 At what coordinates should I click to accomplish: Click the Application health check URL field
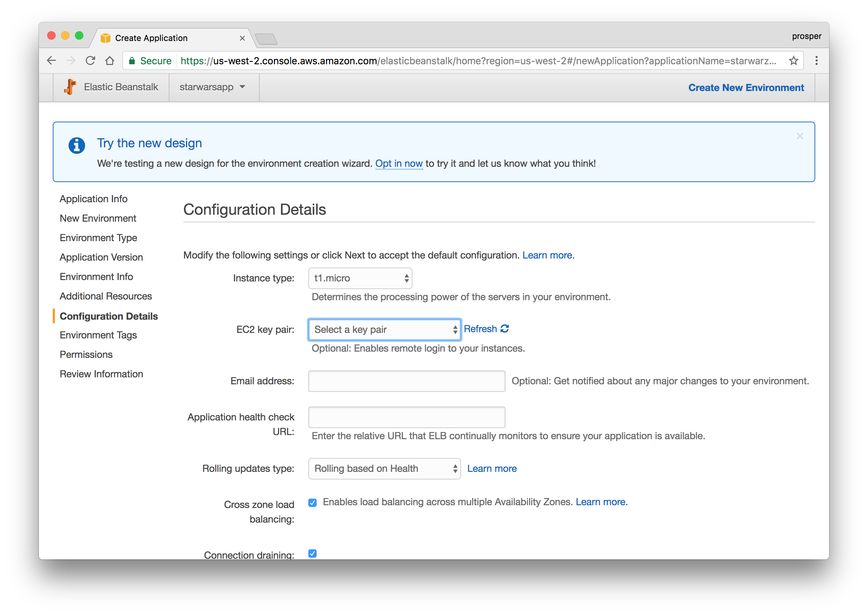pos(407,417)
